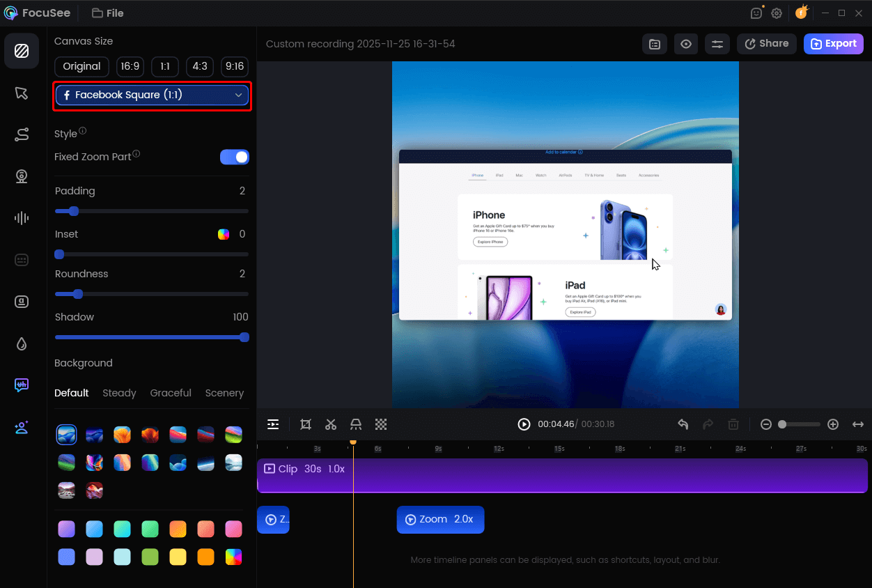The height and width of the screenshot is (588, 872).
Task: Open the File menu
Action: click(107, 13)
